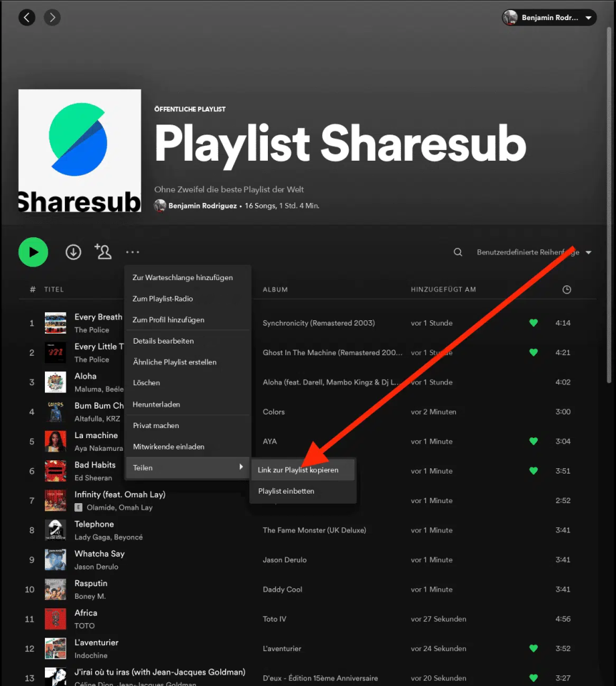The image size is (616, 686).
Task: Click the Sharesub playlist cover image
Action: tap(80, 151)
